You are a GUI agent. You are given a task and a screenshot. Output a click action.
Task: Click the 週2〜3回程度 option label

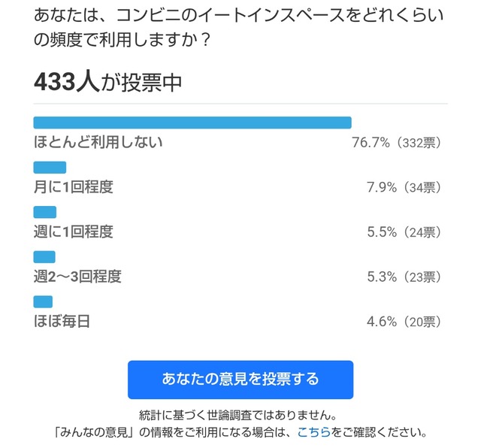77,277
